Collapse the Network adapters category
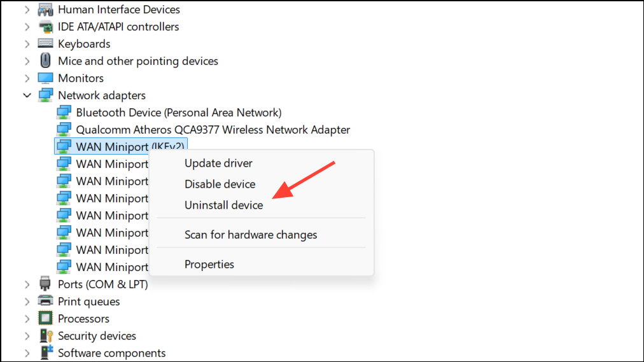The width and height of the screenshot is (644, 362). point(27,95)
